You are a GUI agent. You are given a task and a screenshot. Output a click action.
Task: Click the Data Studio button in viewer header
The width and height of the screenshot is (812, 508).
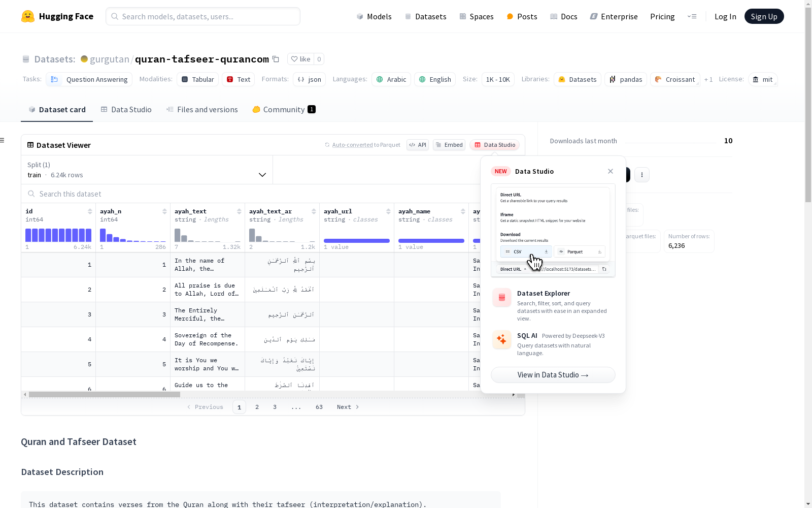494,145
